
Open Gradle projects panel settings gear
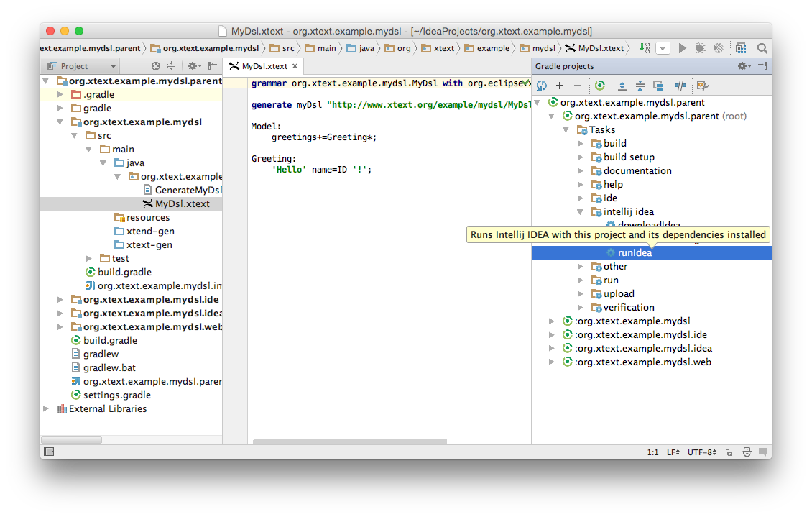pos(744,65)
